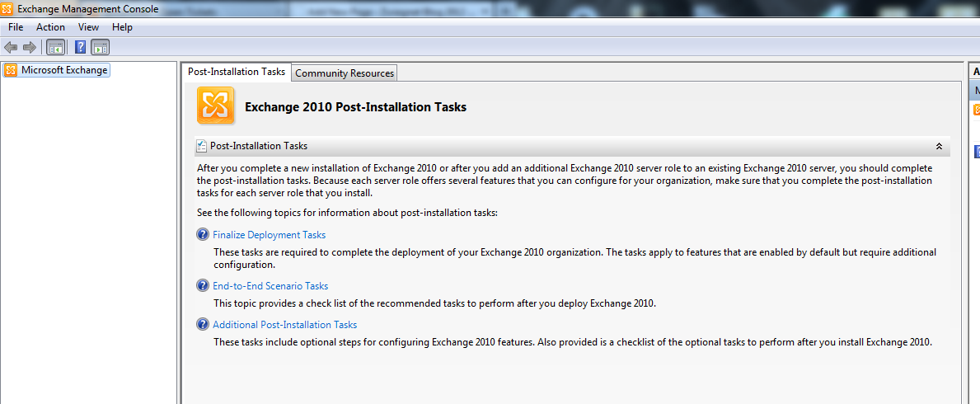Click help icon beside End-to-End Scenario Tasks
The width and height of the screenshot is (980, 404).
click(x=203, y=285)
